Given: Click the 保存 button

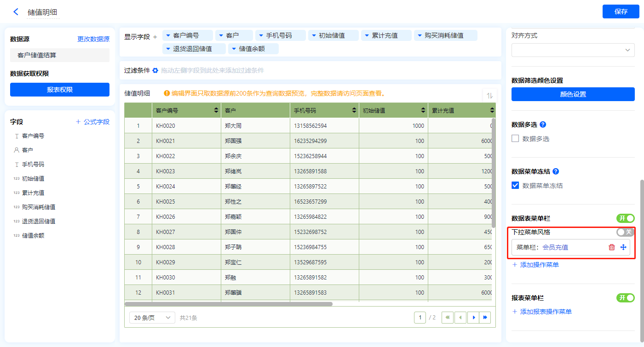Looking at the screenshot, I should pyautogui.click(x=621, y=11).
